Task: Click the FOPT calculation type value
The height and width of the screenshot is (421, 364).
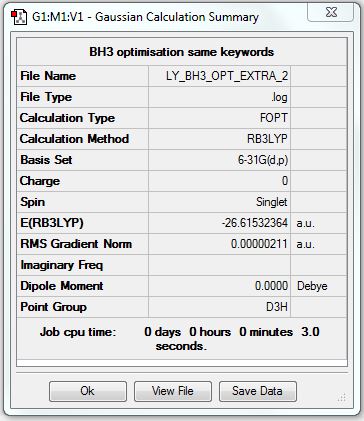Action: [274, 118]
